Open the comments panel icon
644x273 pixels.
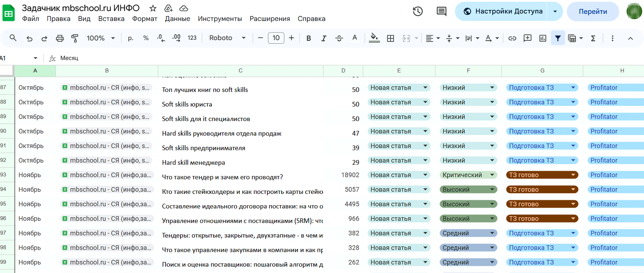441,11
